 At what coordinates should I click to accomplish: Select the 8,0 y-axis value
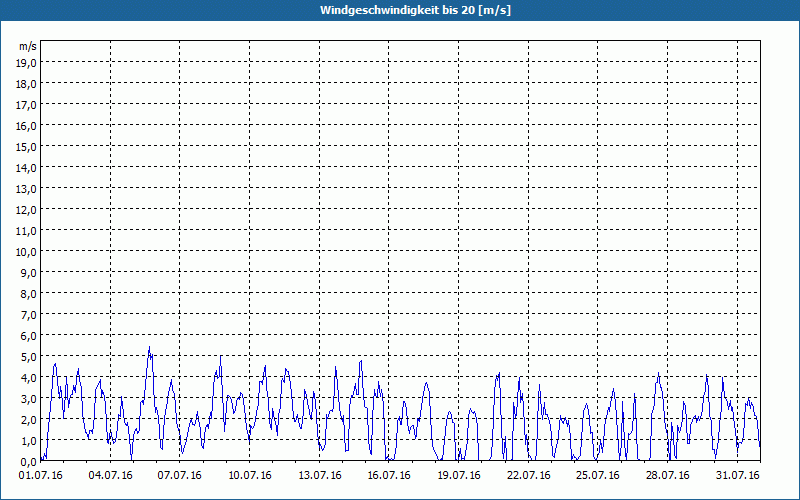(30, 294)
